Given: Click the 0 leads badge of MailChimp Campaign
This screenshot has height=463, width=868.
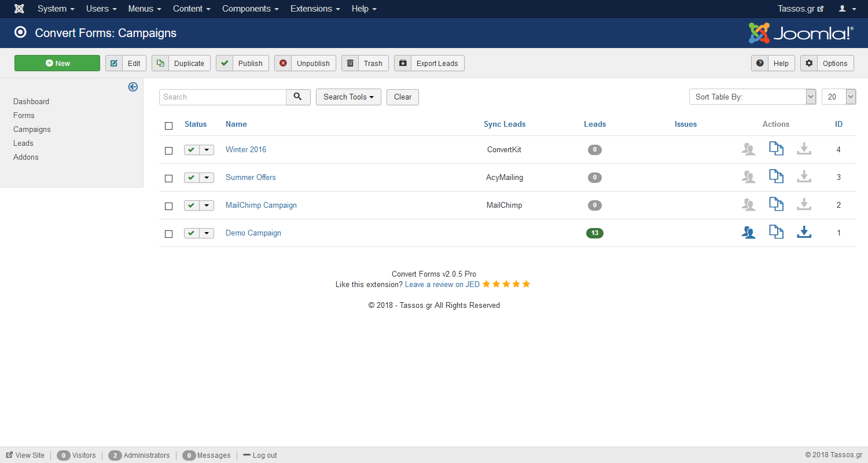Looking at the screenshot, I should 595,205.
